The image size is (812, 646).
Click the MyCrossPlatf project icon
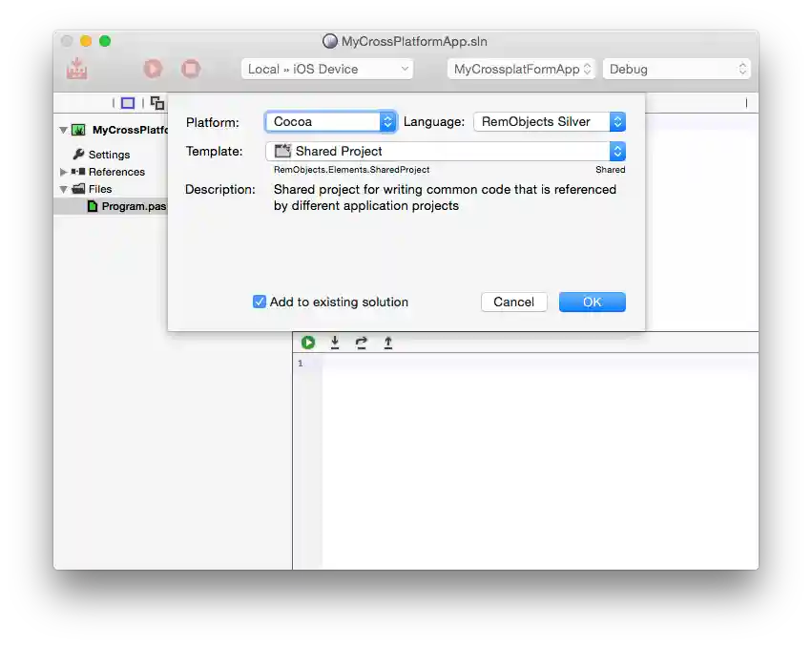(x=78, y=130)
